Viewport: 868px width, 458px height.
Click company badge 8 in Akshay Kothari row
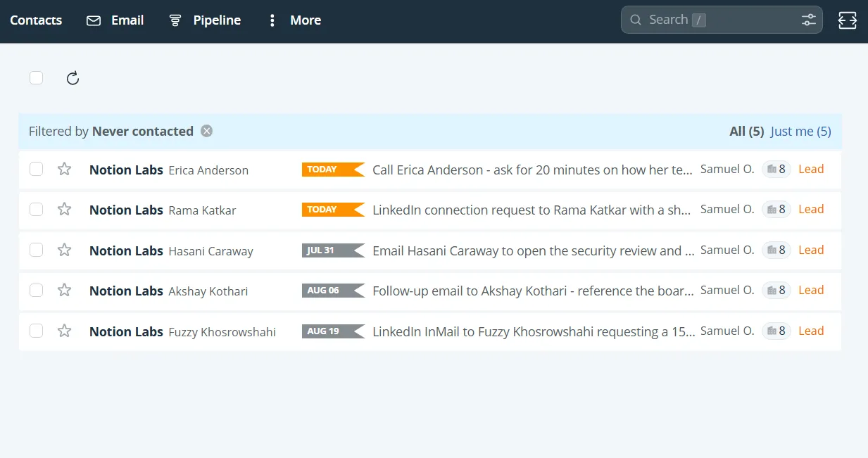pyautogui.click(x=776, y=290)
